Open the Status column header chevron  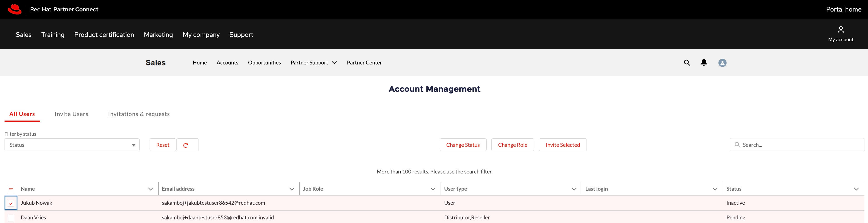[856, 189]
